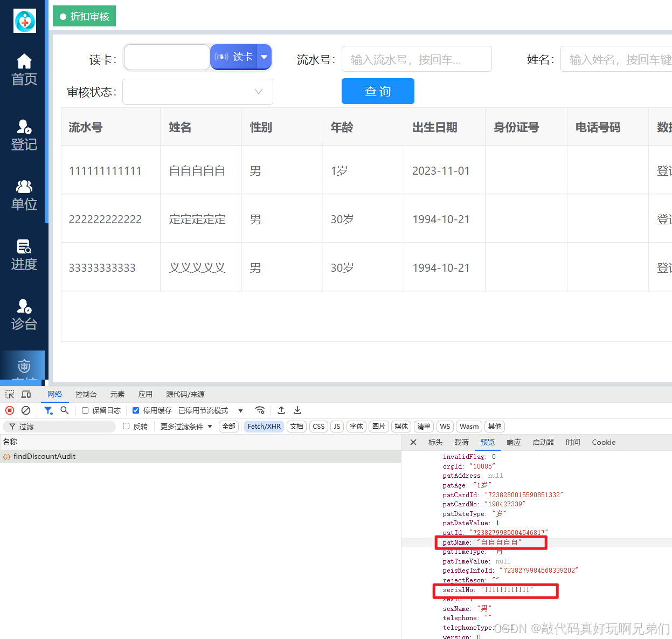
Task: Export HAR file via download icon
Action: pos(297,410)
